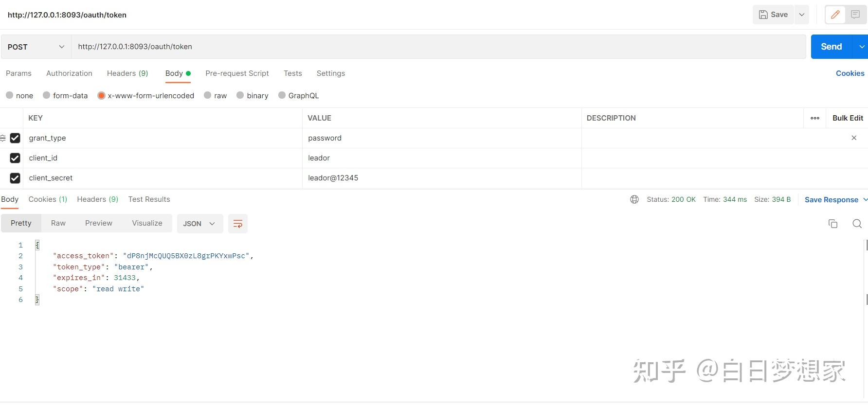
Task: Click the client_id key cell
Action: pyautogui.click(x=163, y=158)
